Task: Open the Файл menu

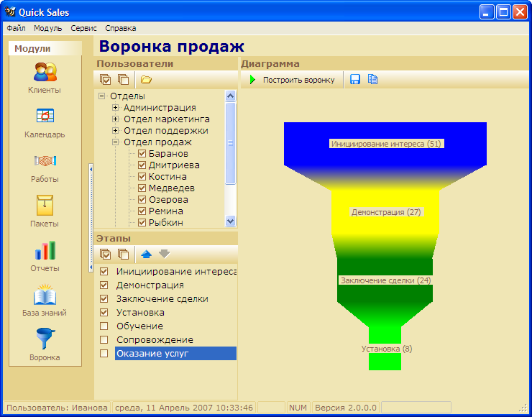Action: click(x=16, y=28)
